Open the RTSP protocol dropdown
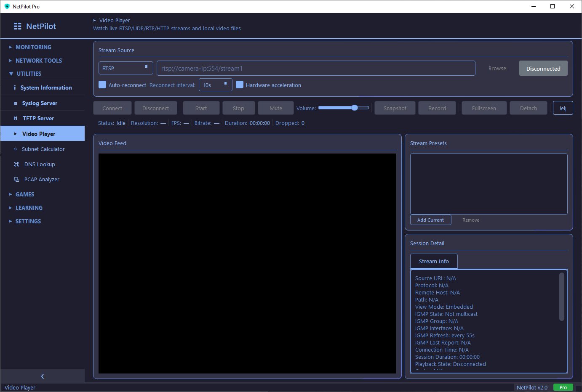The image size is (582, 392). [x=125, y=68]
